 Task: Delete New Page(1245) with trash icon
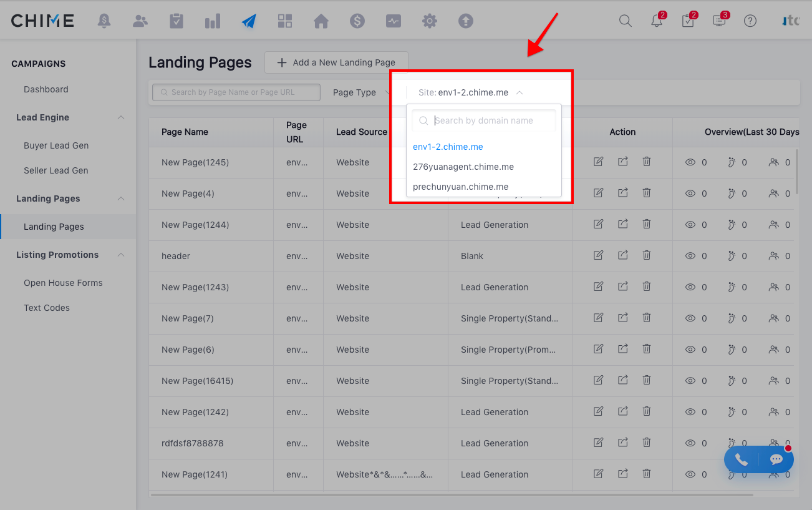tap(647, 162)
